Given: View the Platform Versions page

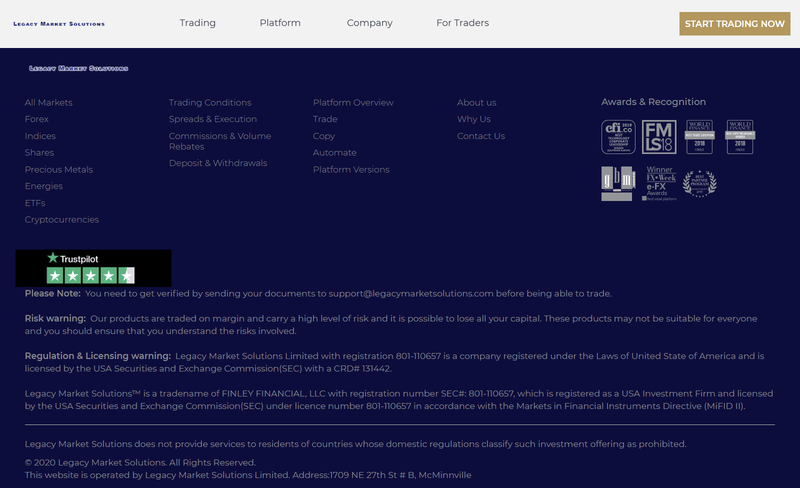Looking at the screenshot, I should (x=351, y=169).
